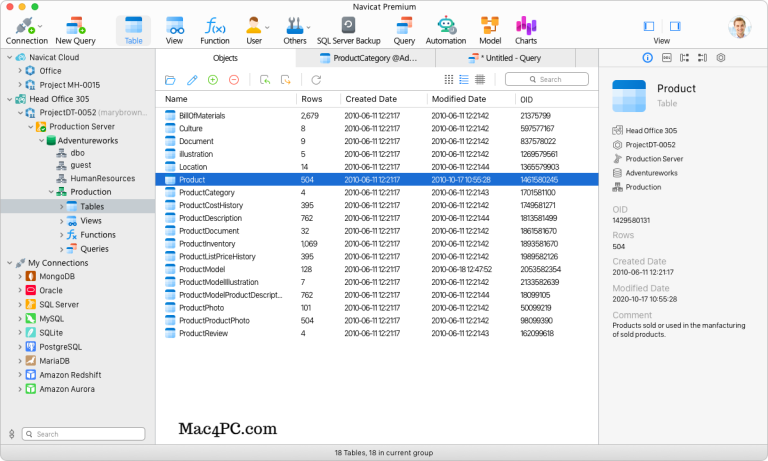
Task: Expand Project MH-0015 node
Action: (x=20, y=85)
